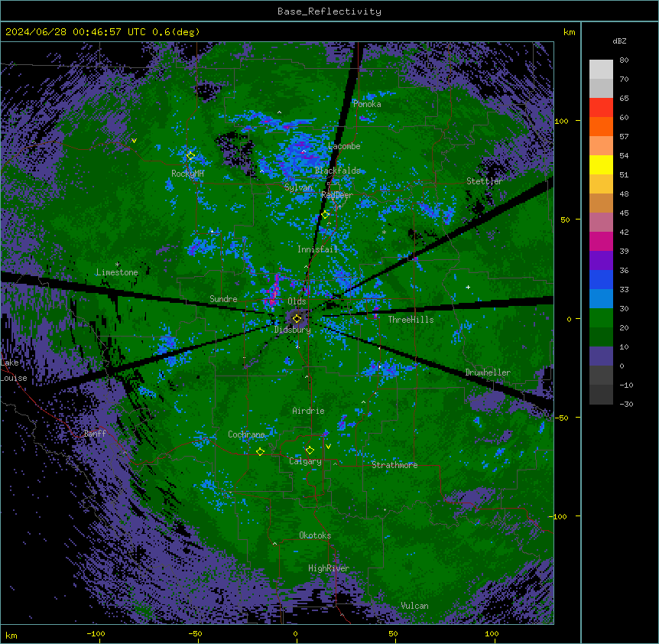Viewport: 659px width, 644px height.
Task: Select the Lacombe map label
Action: [x=344, y=146]
